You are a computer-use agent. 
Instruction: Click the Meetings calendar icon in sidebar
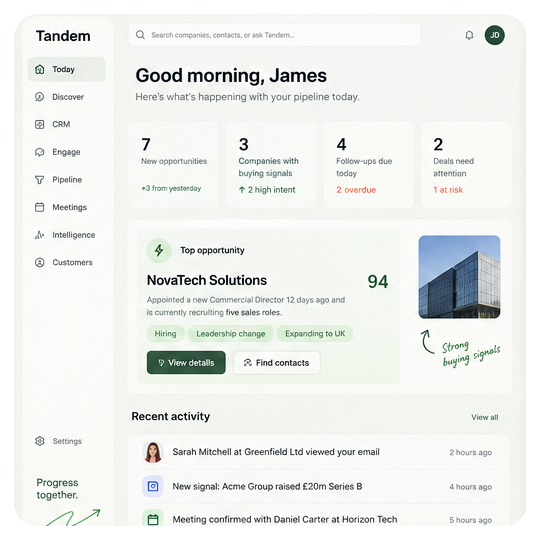[x=40, y=207]
